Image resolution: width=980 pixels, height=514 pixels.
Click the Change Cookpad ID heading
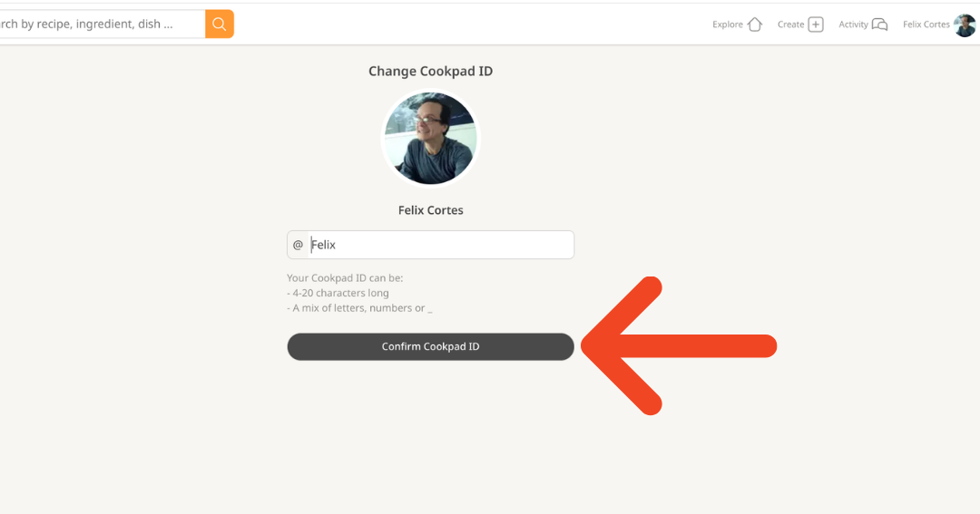(x=431, y=72)
